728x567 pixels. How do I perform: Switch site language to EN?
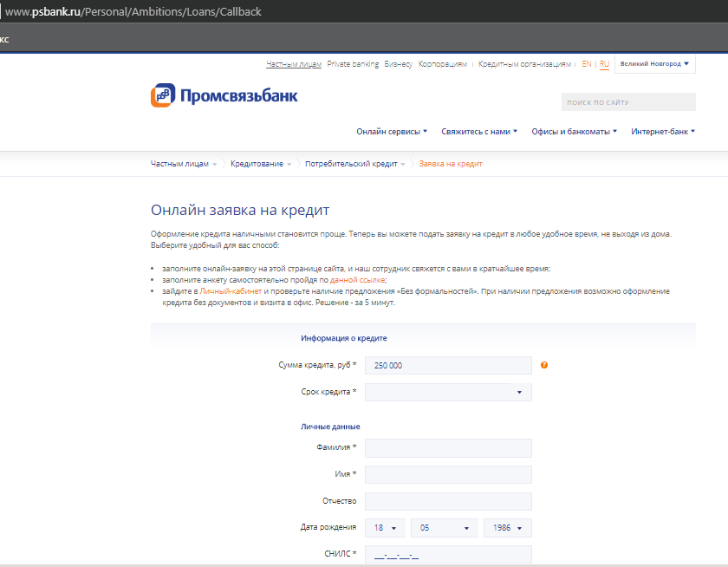pyautogui.click(x=587, y=63)
